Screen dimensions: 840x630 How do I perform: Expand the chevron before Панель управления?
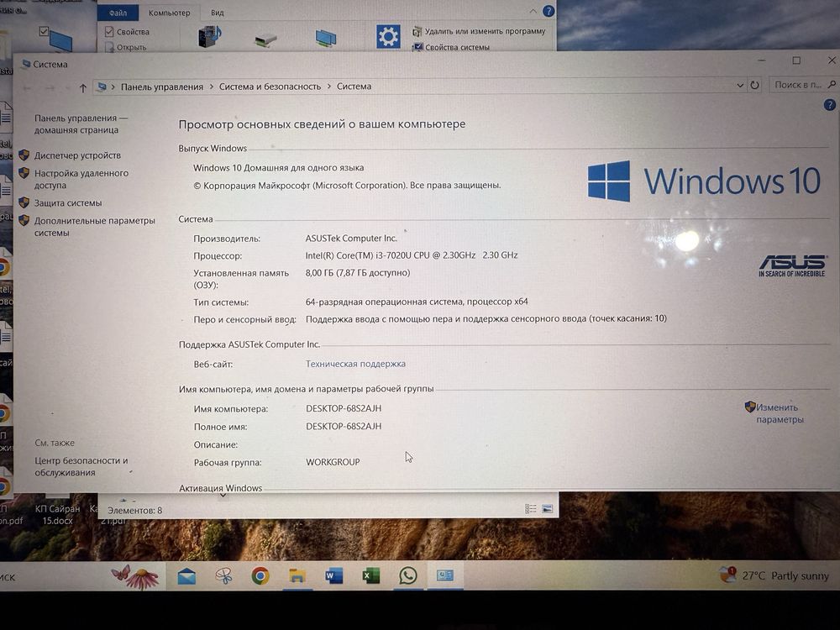(113, 87)
